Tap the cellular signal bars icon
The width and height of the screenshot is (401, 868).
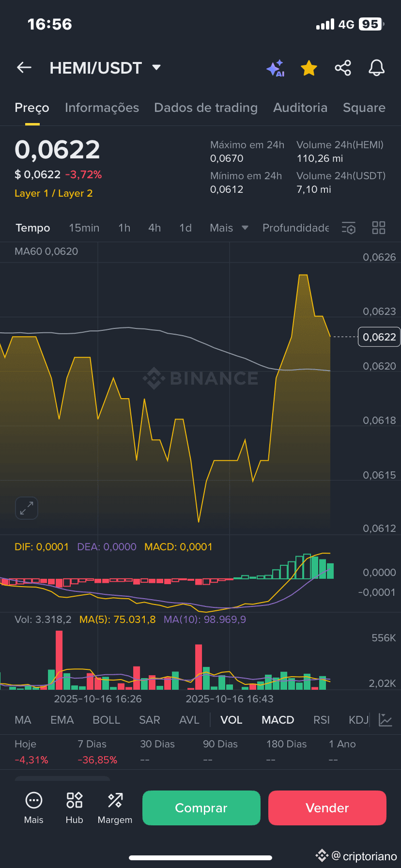point(325,24)
